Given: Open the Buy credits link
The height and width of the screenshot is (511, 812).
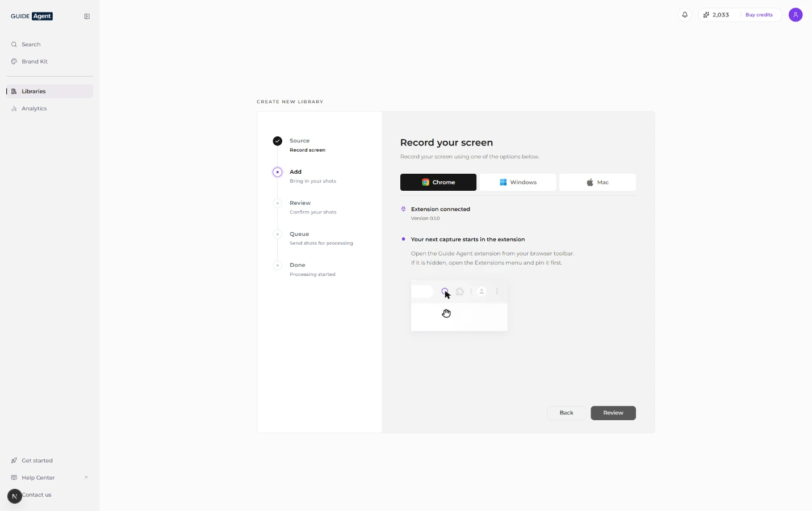Looking at the screenshot, I should [x=759, y=15].
